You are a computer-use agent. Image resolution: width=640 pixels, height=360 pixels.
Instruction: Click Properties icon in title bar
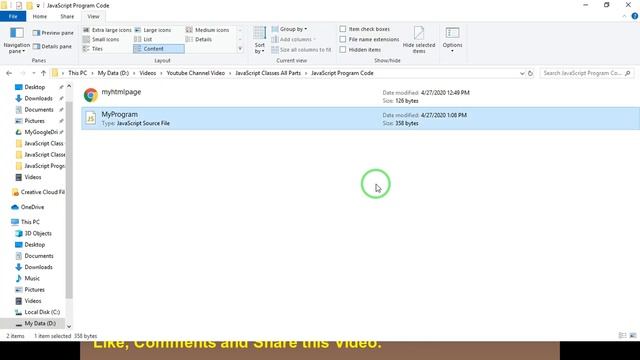tap(19, 6)
